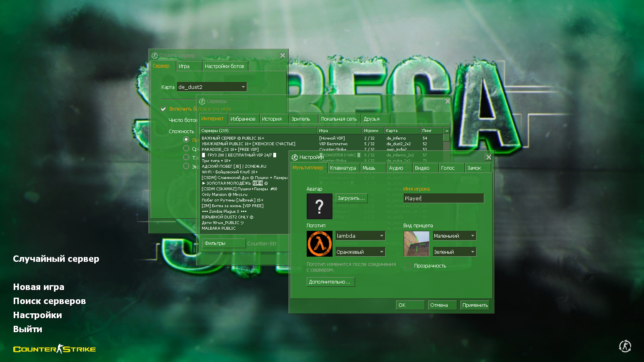Switch to the Клавиатура tab
644x362 pixels.
point(343,168)
